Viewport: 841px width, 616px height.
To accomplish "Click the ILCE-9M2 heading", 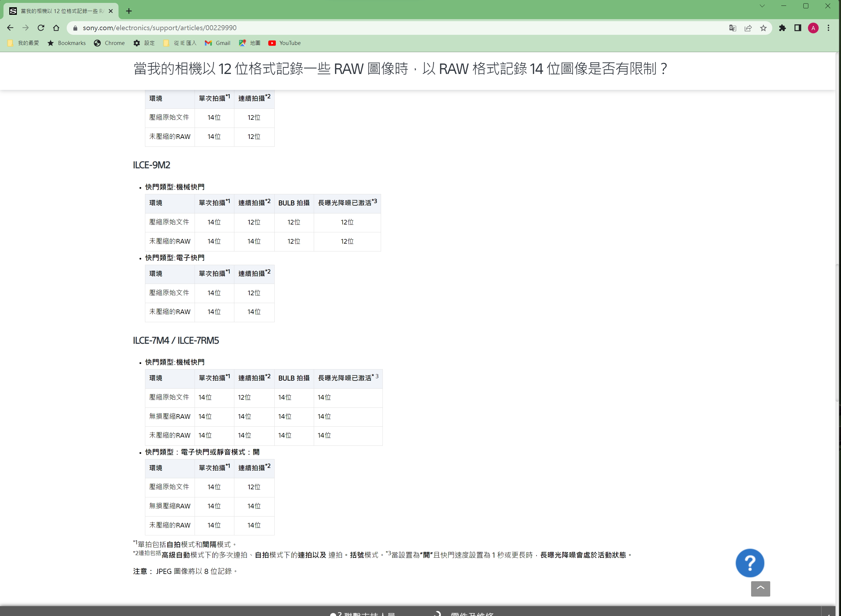I will 151,165.
